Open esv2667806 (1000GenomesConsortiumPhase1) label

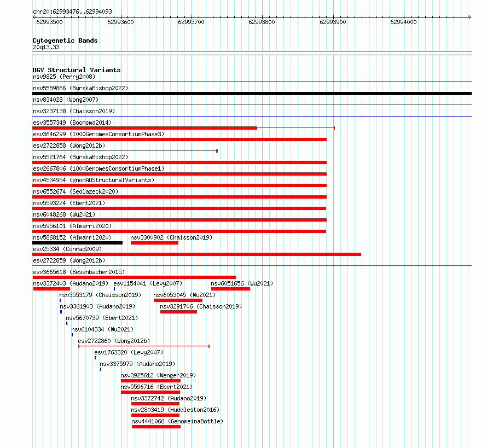click(x=98, y=168)
